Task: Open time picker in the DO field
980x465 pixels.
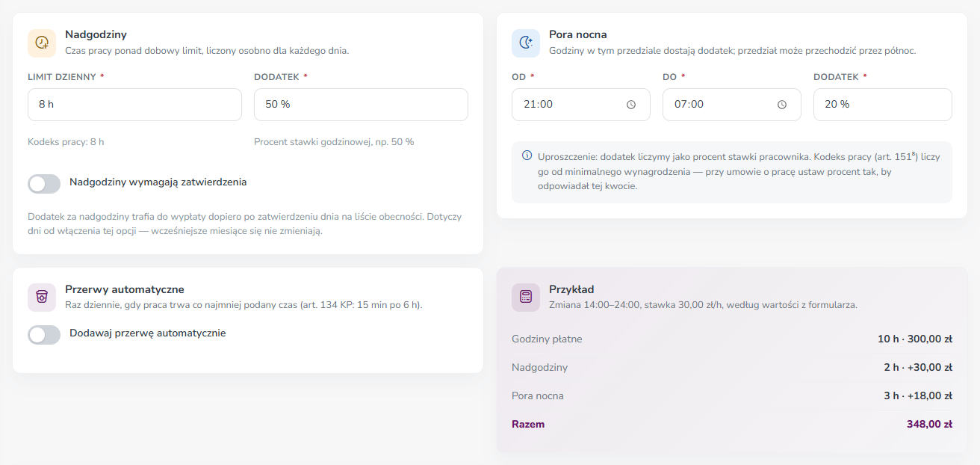Action: point(782,105)
